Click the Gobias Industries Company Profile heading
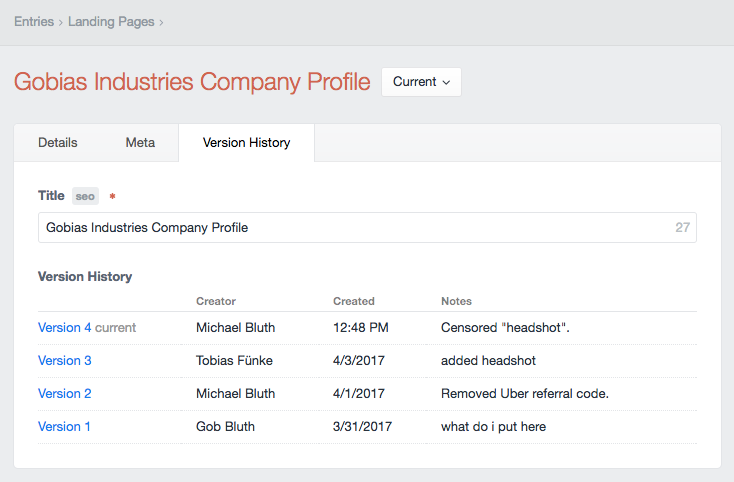Image resolution: width=734 pixels, height=482 pixels. pyautogui.click(x=192, y=82)
